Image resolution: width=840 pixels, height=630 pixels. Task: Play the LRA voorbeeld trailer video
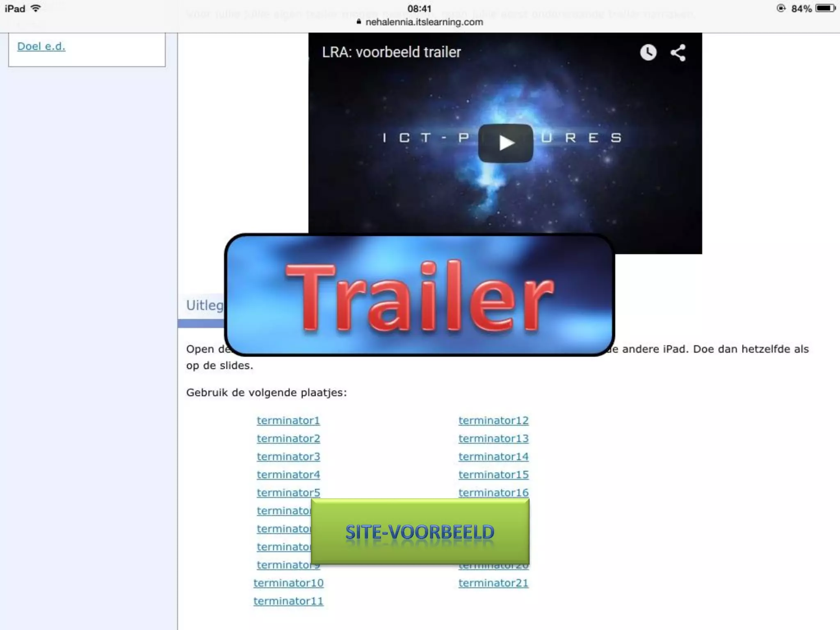(x=505, y=143)
